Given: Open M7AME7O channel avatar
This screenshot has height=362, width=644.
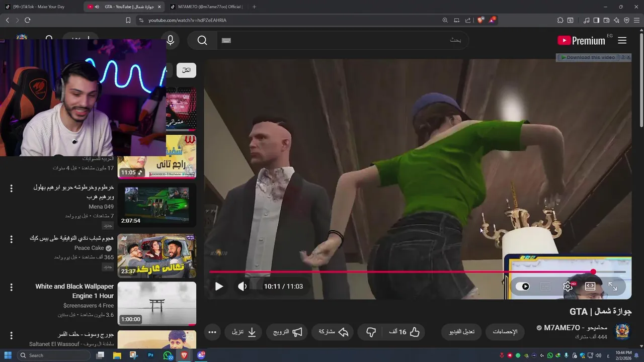Looking at the screenshot, I should (622, 332).
